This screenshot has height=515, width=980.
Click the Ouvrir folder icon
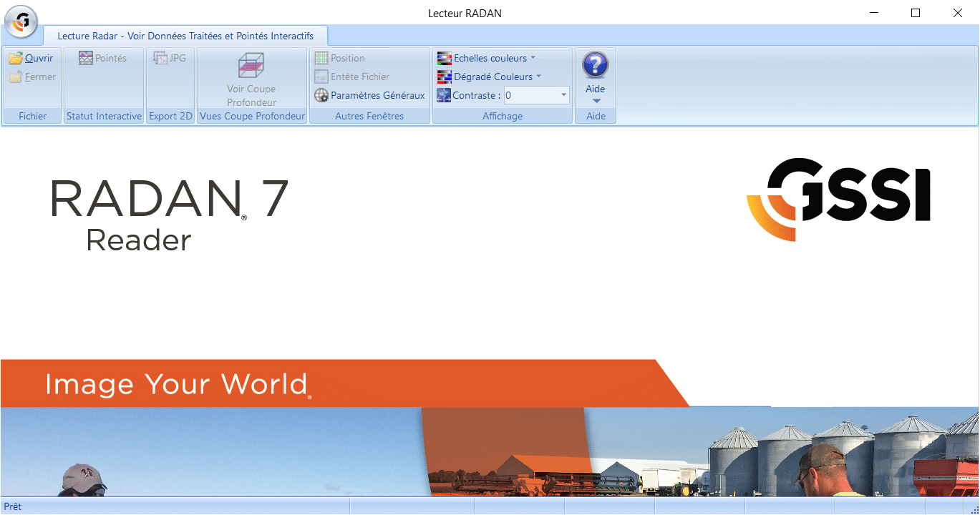tap(16, 59)
